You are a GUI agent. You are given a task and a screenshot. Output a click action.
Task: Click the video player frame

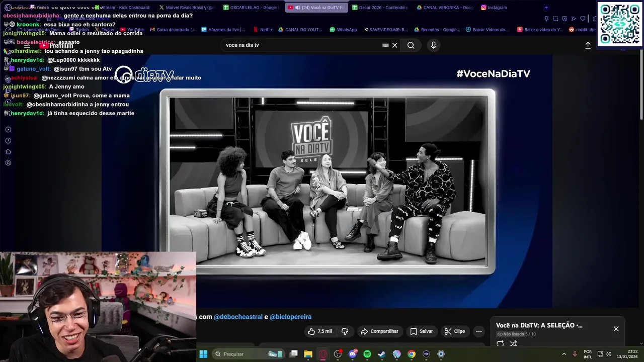click(328, 182)
